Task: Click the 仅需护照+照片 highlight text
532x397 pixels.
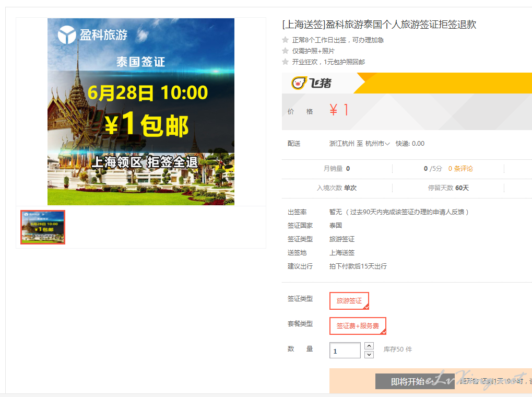Action: pyautogui.click(x=313, y=51)
